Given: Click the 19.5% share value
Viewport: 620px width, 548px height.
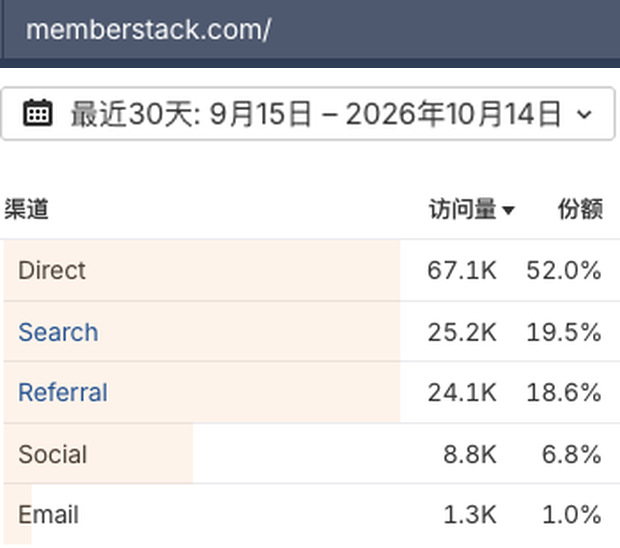Looking at the screenshot, I should click(564, 332).
